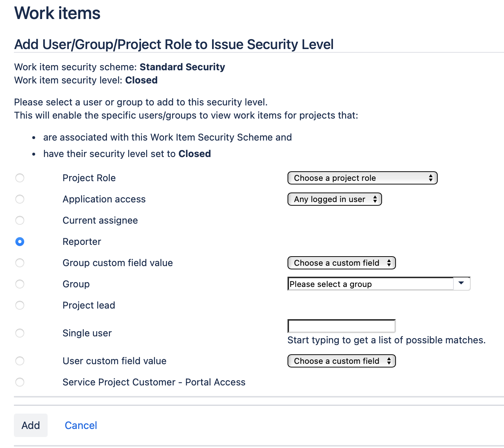This screenshot has height=448, width=504.
Task: Select the Project Role radio button
Action: pos(20,178)
